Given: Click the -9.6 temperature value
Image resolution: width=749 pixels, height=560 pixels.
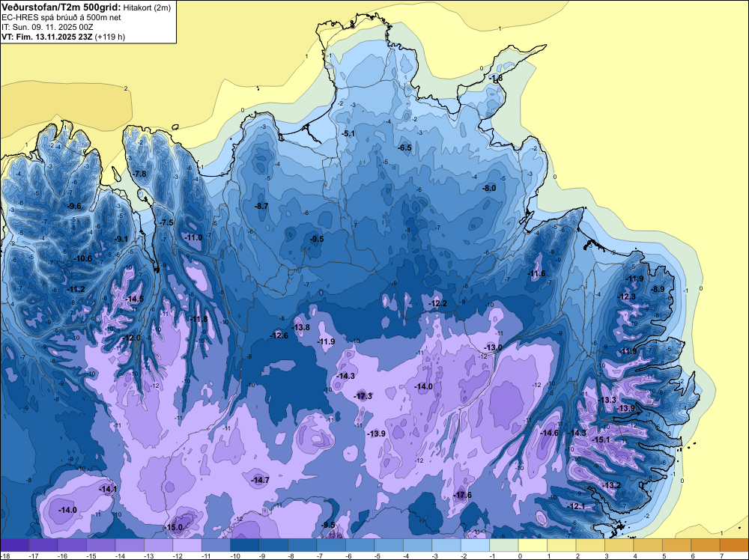Looking at the screenshot, I should 74,206.
